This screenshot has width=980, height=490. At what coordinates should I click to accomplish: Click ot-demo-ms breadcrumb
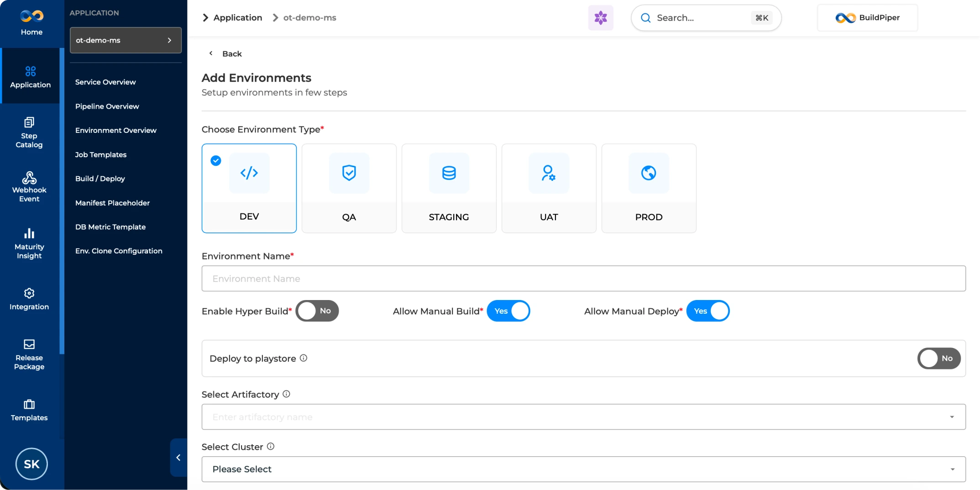click(x=310, y=18)
